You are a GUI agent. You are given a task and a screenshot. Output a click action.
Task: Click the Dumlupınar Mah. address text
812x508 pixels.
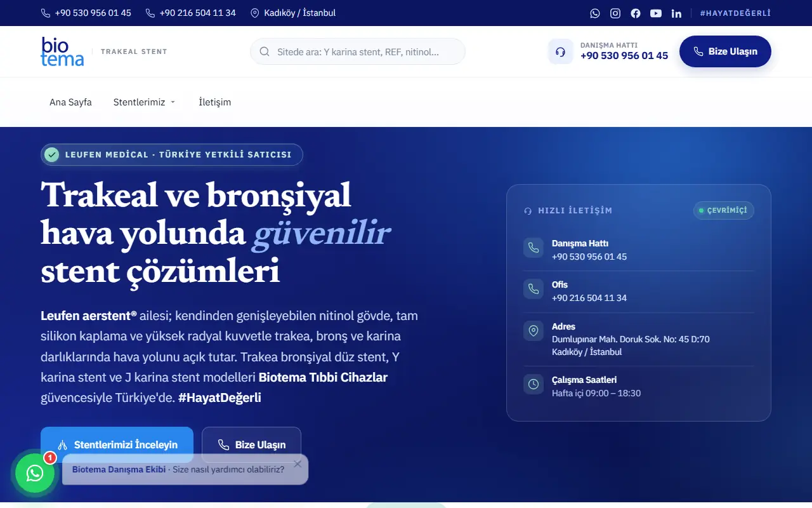point(631,345)
